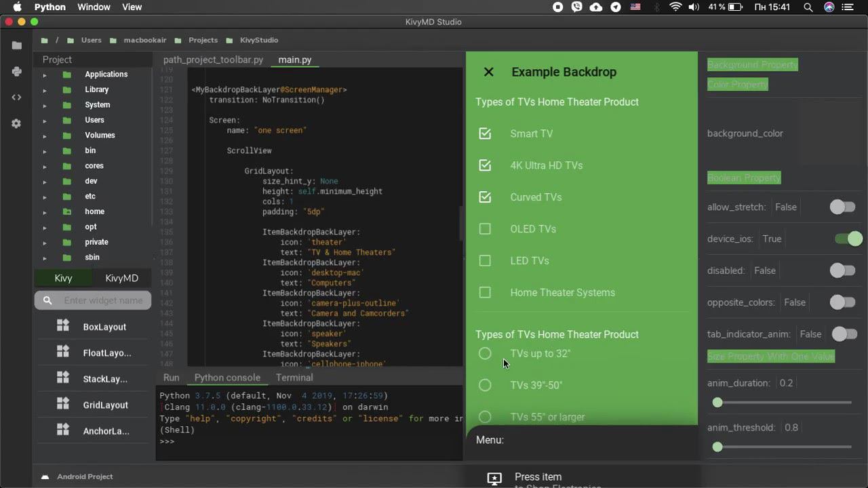The image size is (868, 488).
Task: Open the Run tab
Action: tap(172, 378)
